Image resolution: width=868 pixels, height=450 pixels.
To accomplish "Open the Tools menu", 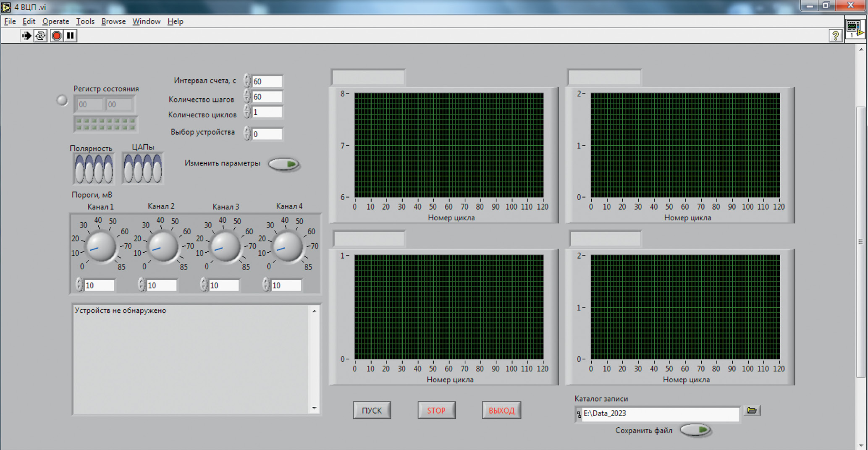I will 85,21.
